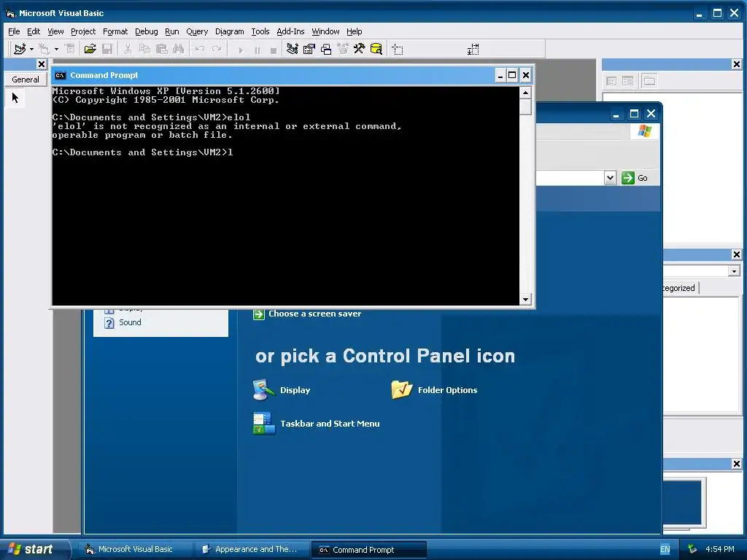Open the Display Control Panel icon

coord(282,390)
